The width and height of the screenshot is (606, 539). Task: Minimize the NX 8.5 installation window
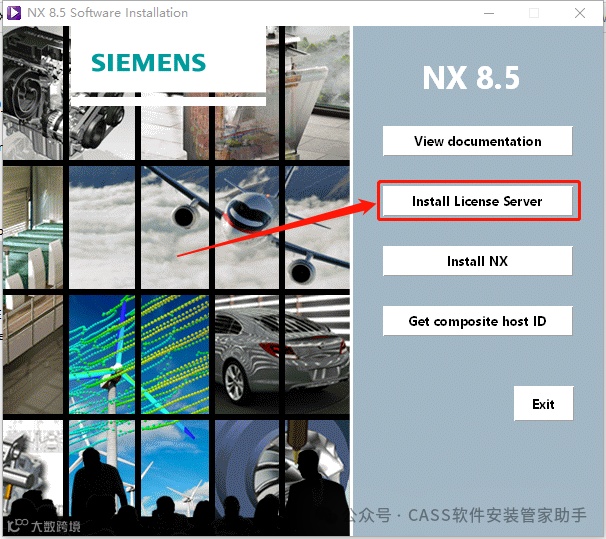[x=489, y=13]
